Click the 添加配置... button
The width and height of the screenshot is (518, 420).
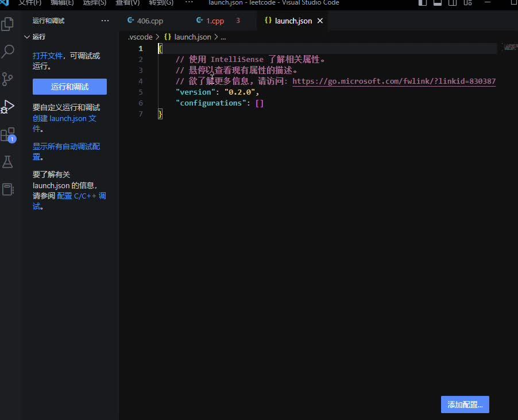pos(465,405)
